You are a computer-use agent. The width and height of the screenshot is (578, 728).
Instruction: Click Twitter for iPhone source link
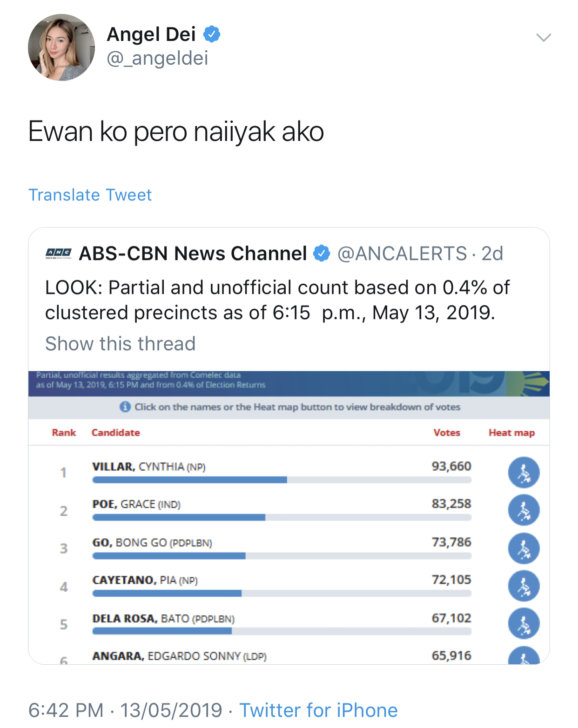click(318, 710)
